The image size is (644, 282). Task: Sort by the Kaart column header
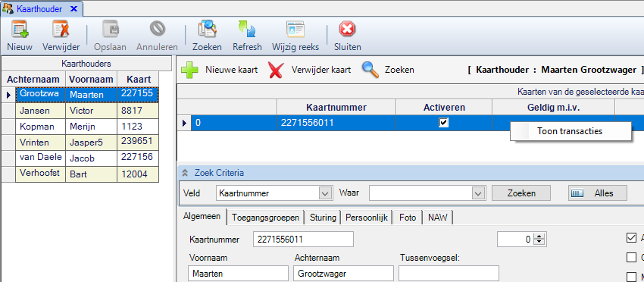138,80
